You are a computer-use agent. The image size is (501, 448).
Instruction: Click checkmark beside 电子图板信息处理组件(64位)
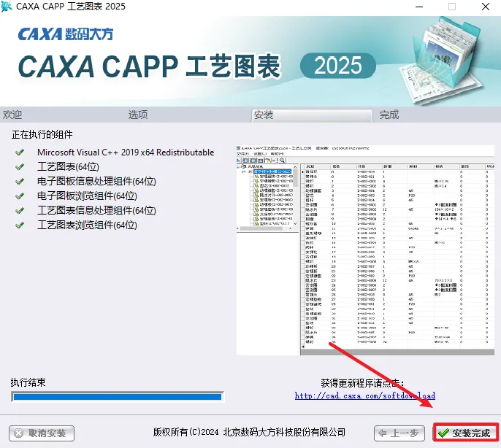point(20,182)
